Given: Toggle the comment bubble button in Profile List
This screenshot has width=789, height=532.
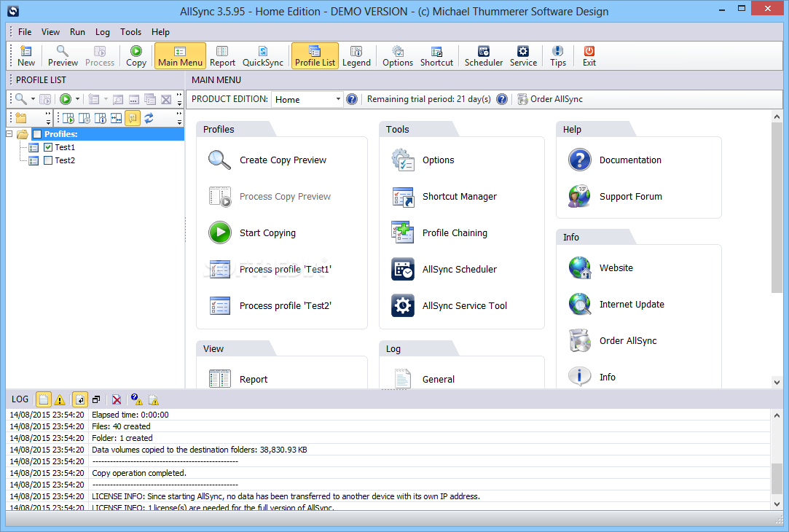Looking at the screenshot, I should tap(133, 118).
